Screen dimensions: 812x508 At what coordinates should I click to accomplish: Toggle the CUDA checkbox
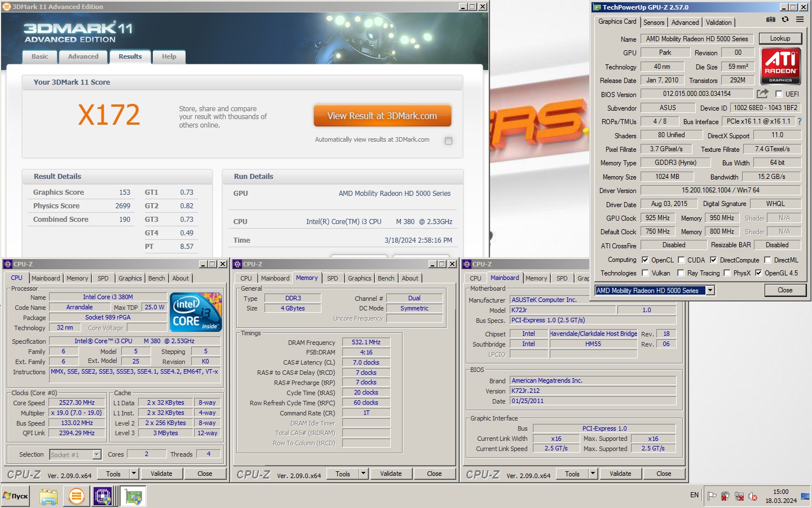pyautogui.click(x=681, y=260)
